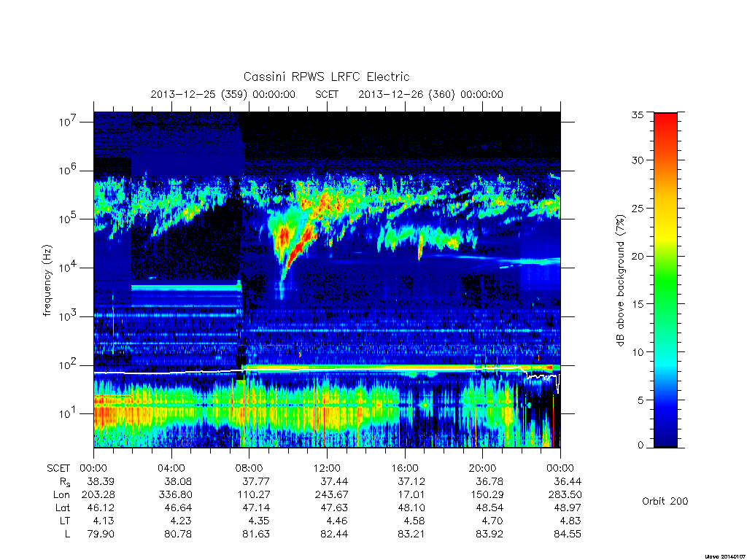Click the Lat value '48.97'
Viewport: 747px width, 560px height.
[x=568, y=507]
